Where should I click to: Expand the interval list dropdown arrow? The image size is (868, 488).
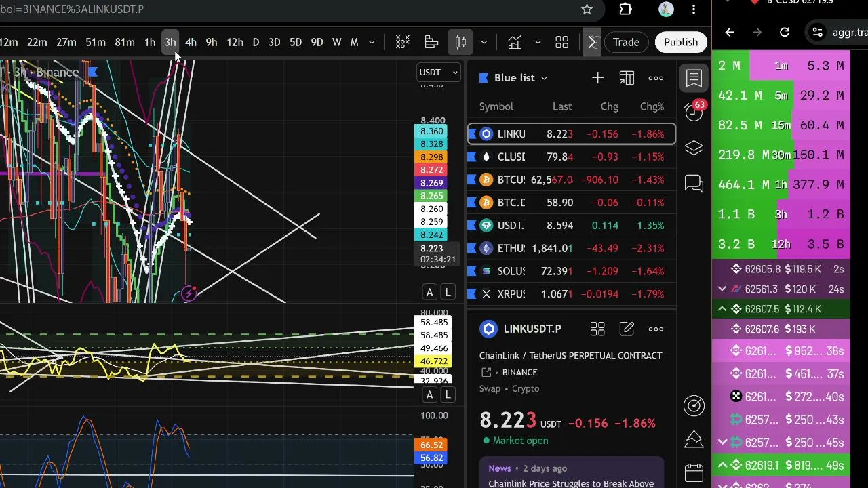tap(372, 43)
